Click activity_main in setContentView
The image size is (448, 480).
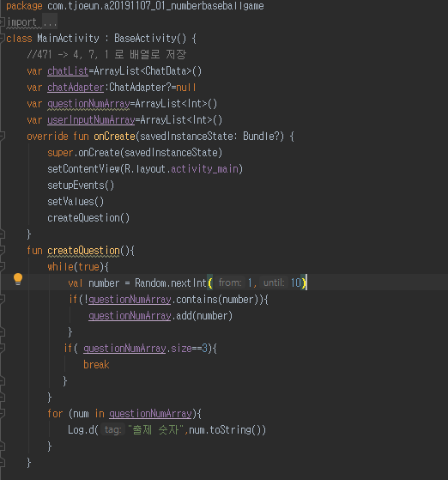tap(204, 169)
